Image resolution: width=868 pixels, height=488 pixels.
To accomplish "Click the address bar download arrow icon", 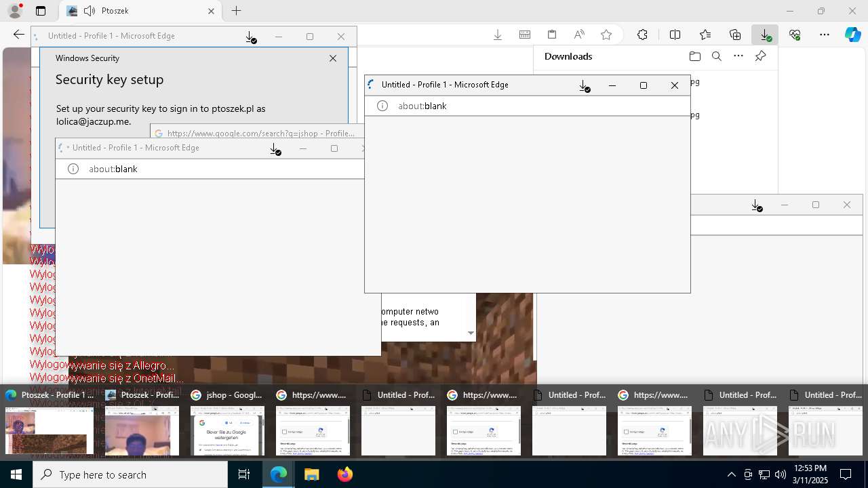I will click(x=498, y=35).
